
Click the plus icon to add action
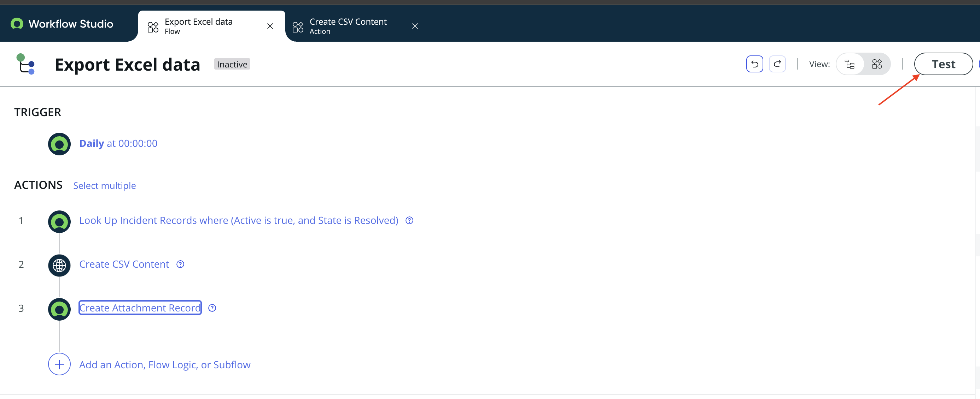coord(59,364)
